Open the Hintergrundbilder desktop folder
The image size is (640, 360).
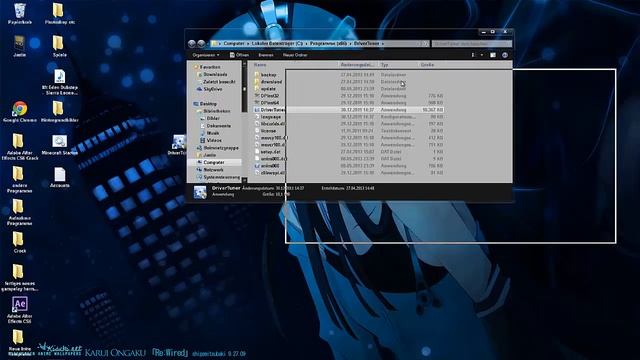click(60, 112)
